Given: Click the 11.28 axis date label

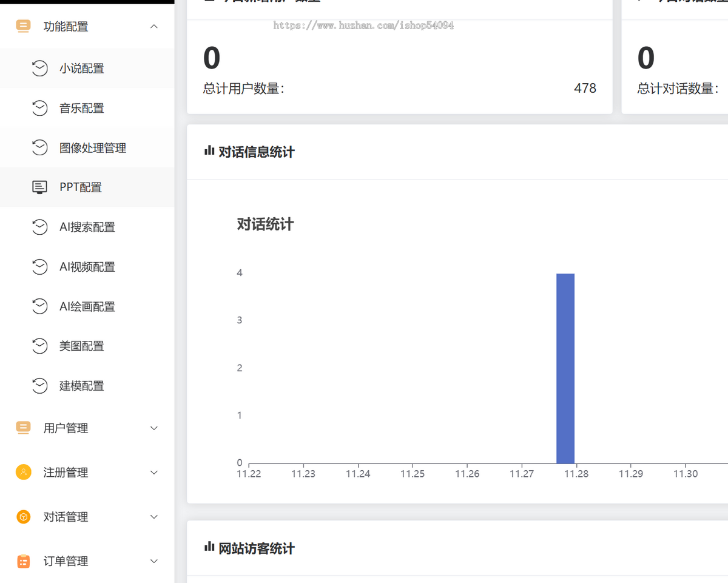Looking at the screenshot, I should pyautogui.click(x=576, y=474).
